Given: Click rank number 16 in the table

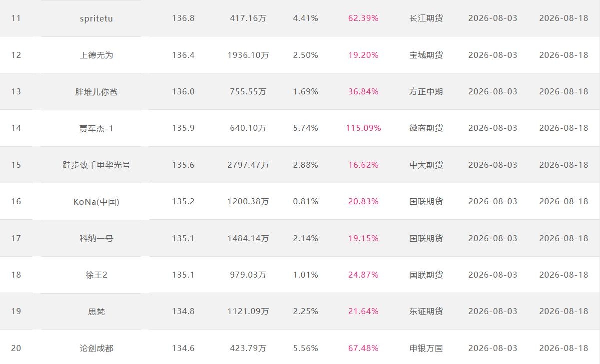Looking at the screenshot, I should (16, 202).
